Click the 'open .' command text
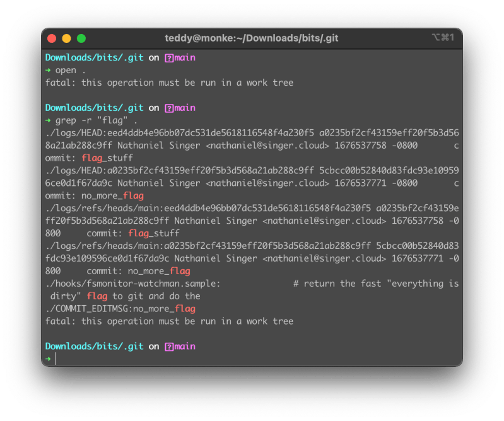The image size is (504, 421). [70, 71]
